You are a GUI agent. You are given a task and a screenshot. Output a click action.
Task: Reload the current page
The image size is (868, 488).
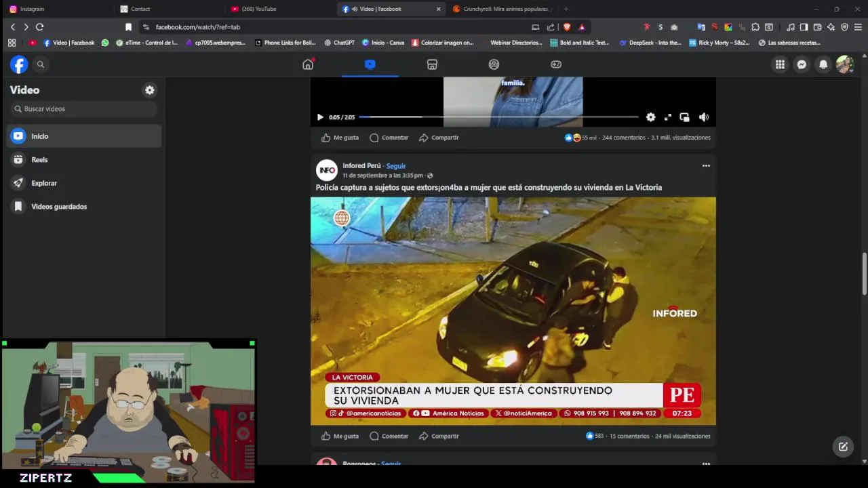point(39,27)
